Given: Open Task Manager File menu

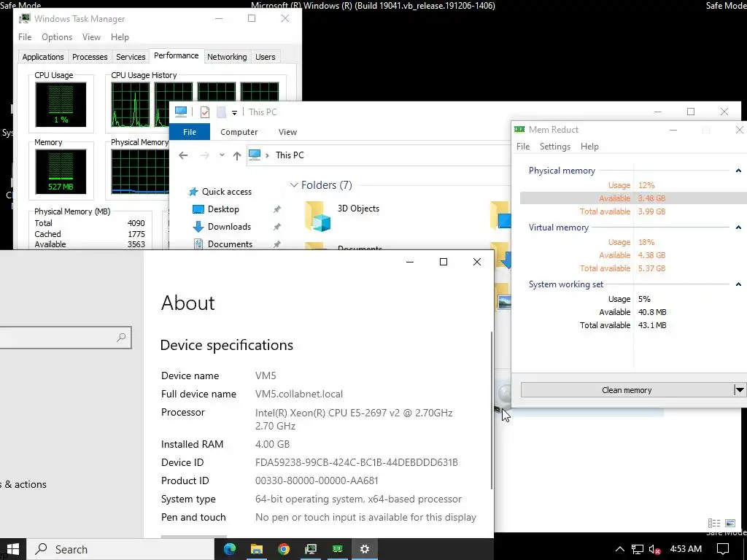Looking at the screenshot, I should tap(25, 37).
